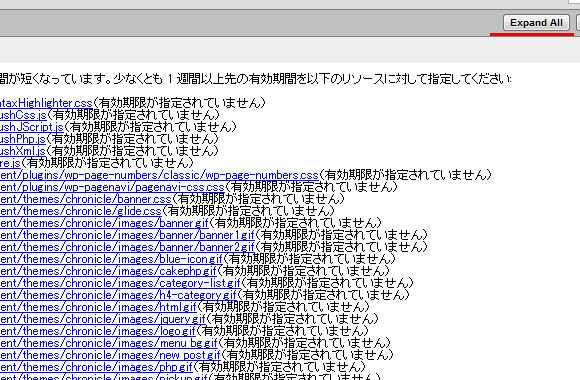Screen dimensions: 580x380
Task: Open the wp-page-numbers.css link
Action: (x=159, y=175)
